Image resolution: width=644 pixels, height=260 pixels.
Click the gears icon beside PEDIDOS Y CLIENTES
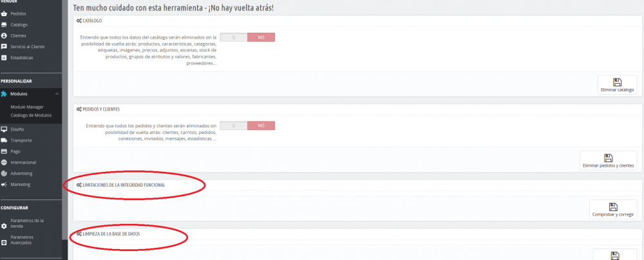79,109
